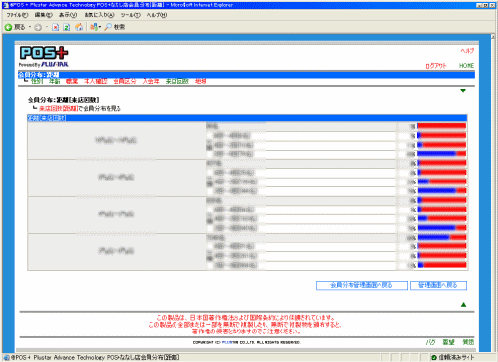Select the 性別 distribution link

coord(37,81)
